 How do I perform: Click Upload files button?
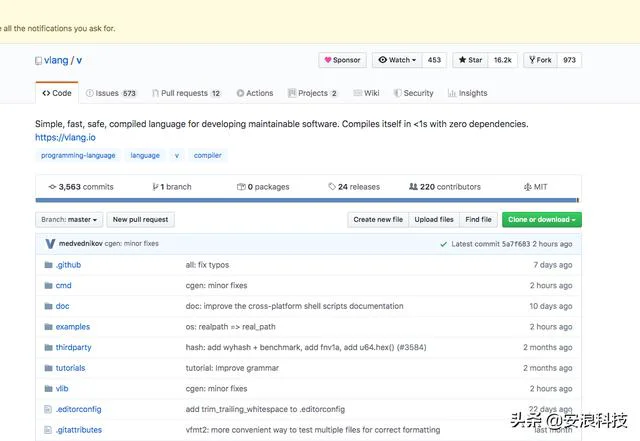tap(434, 220)
